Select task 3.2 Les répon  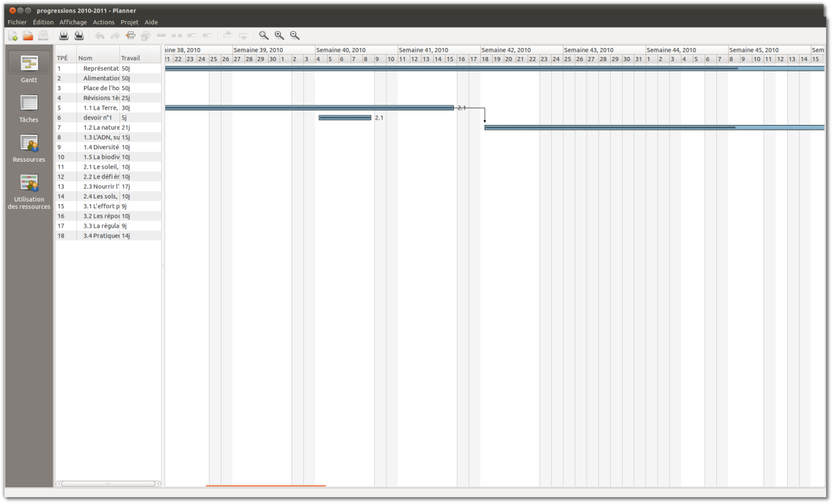coord(108,216)
